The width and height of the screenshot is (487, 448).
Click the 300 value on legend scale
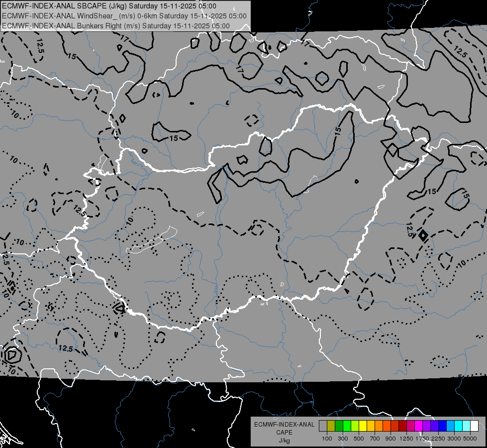tap(343, 439)
